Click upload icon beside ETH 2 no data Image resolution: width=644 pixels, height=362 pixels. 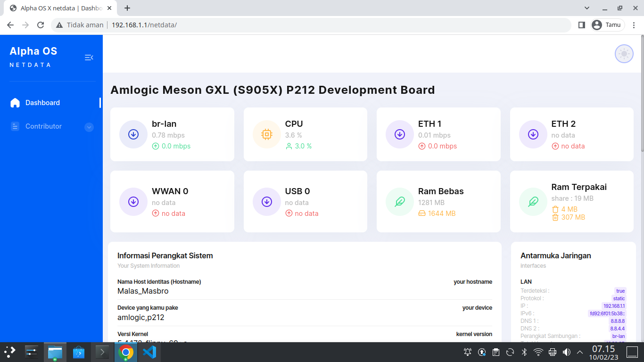(x=555, y=146)
